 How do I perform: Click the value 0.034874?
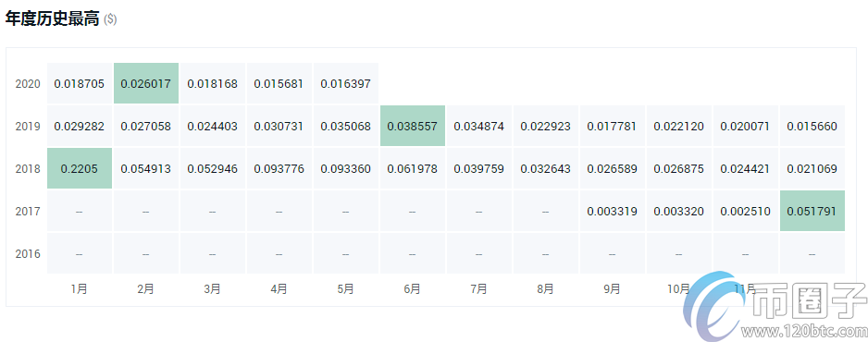pos(478,127)
